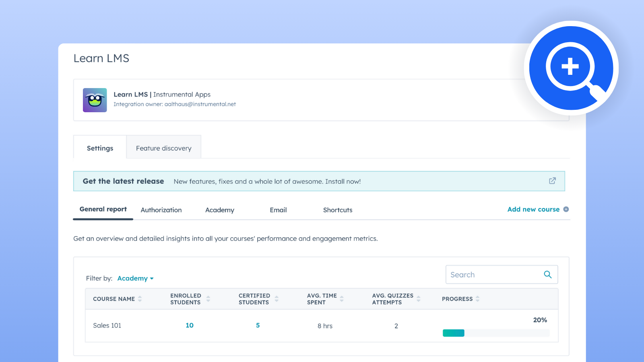Click the Add new course link
Image resolution: width=644 pixels, height=362 pixels.
[533, 209]
